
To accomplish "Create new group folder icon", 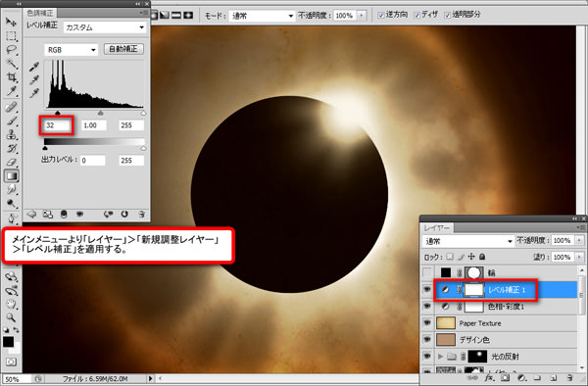I will click(x=537, y=378).
